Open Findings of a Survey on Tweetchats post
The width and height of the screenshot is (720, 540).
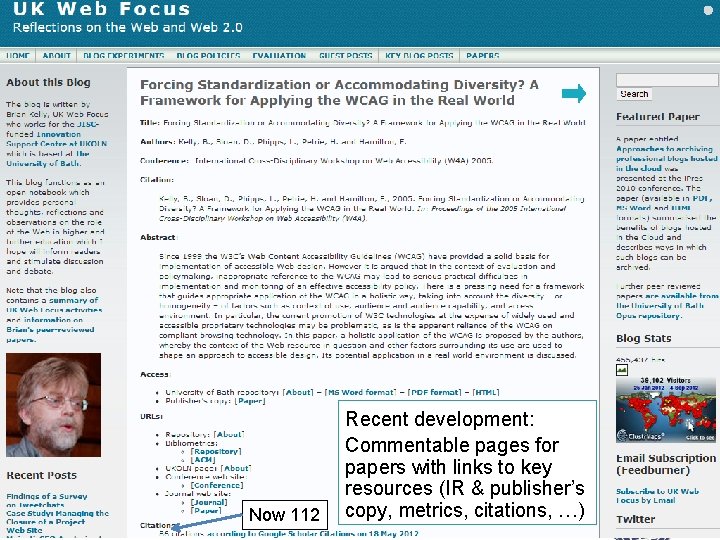[46, 501]
